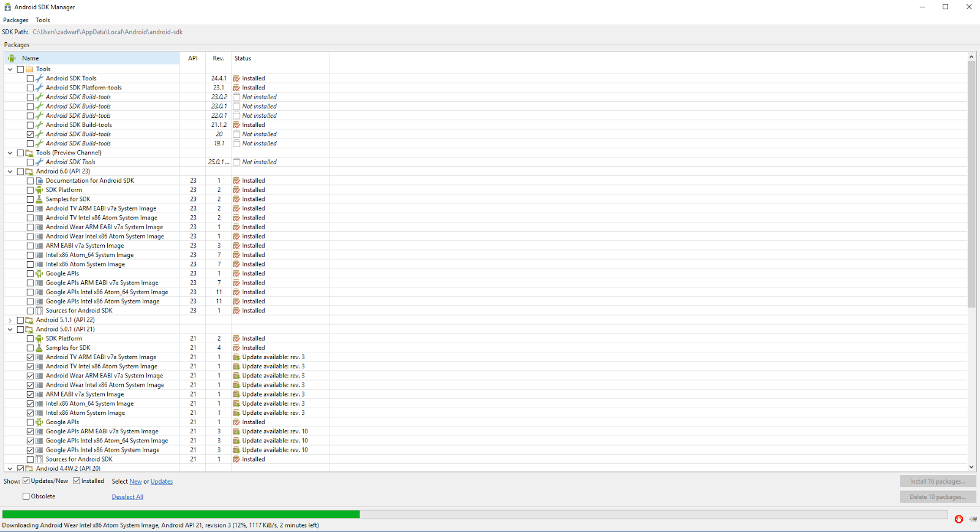The image size is (980, 532).
Task: Click the Status column header
Action: click(280, 58)
